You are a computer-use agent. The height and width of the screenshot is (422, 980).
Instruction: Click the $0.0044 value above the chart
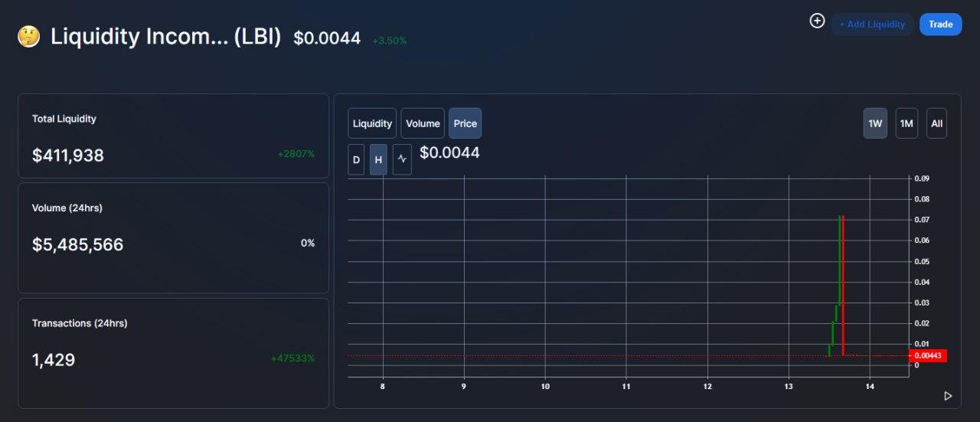tap(449, 152)
